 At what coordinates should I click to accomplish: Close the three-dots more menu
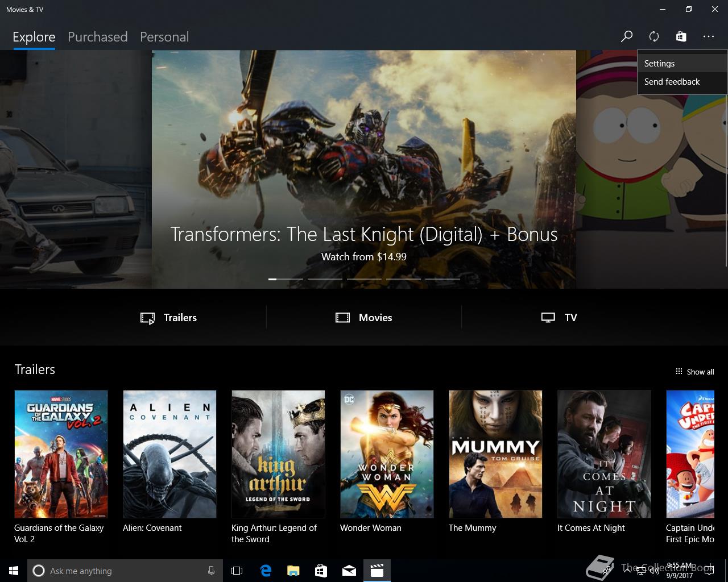708,36
